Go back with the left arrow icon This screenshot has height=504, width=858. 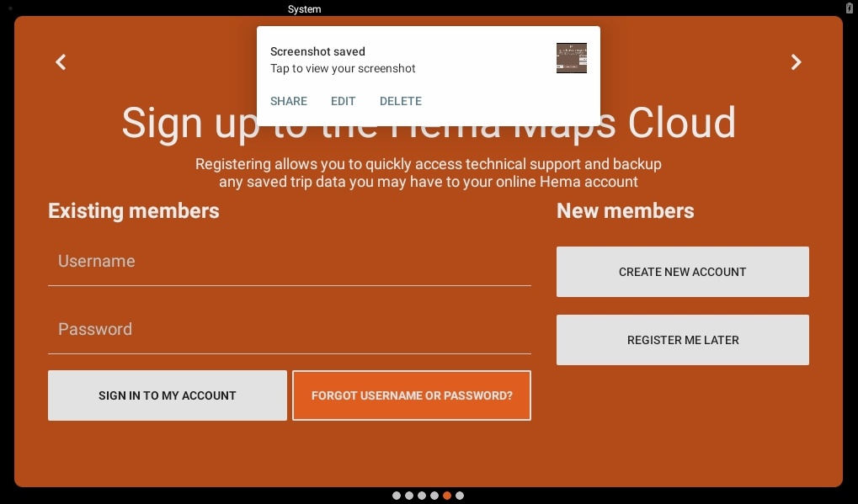(x=61, y=61)
